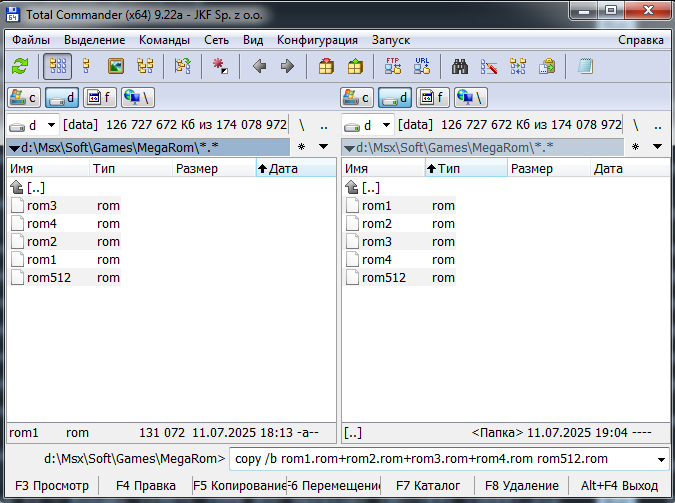Image resolution: width=675 pixels, height=503 pixels.
Task: Click F7 Каталог button
Action: [427, 486]
